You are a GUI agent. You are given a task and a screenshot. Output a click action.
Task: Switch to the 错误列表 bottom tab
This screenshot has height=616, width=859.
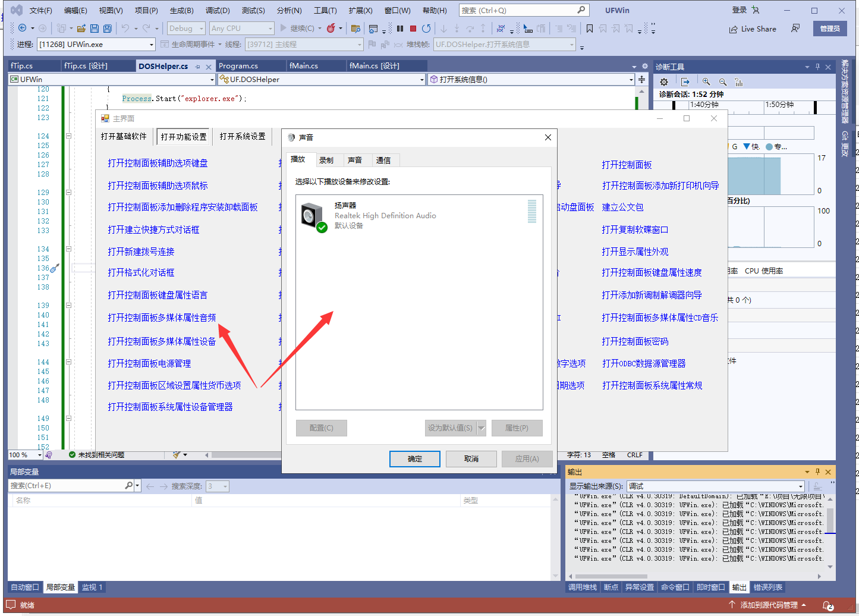(x=768, y=587)
